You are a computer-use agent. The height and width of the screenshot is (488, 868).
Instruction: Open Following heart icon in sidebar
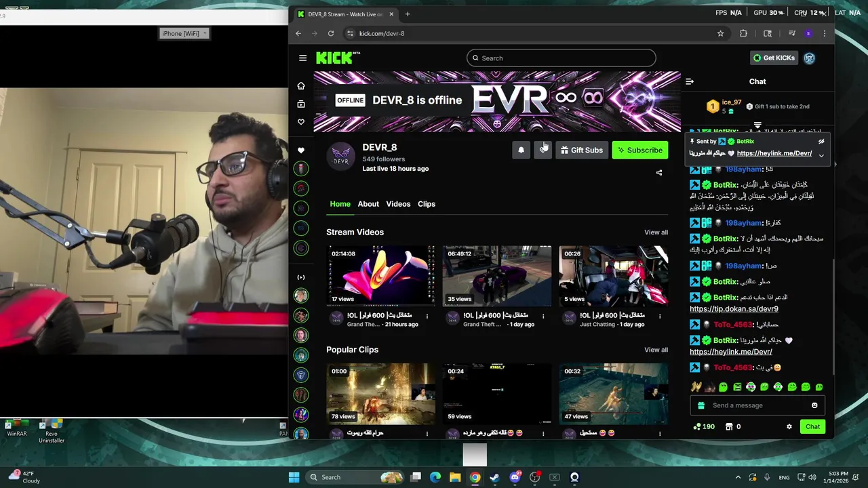pos(301,122)
